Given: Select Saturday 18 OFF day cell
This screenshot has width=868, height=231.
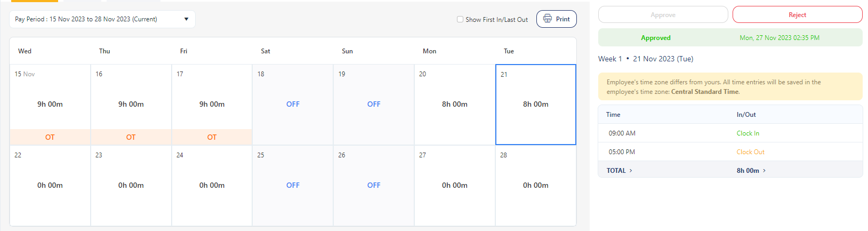Looking at the screenshot, I should 293,104.
